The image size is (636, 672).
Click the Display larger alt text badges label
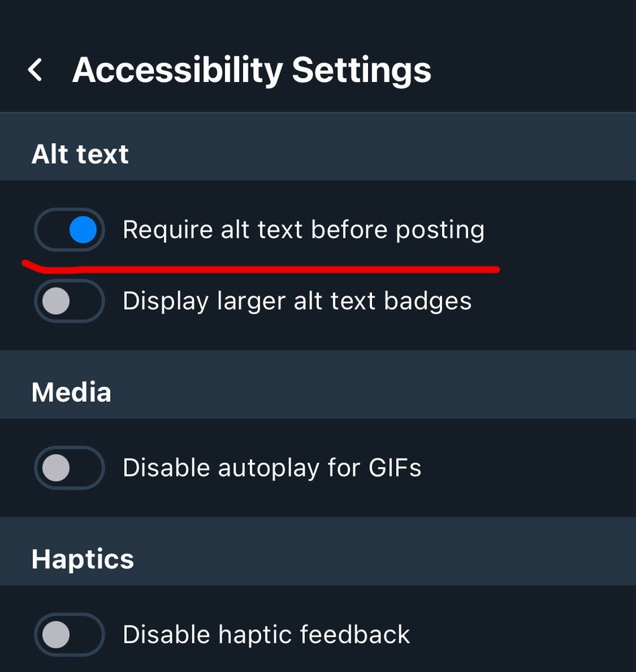298,300
